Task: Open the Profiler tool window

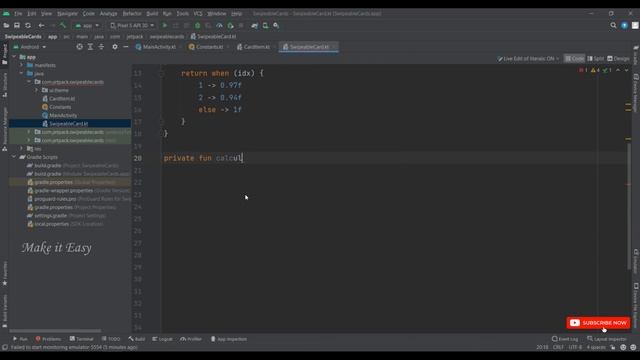Action: point(191,339)
